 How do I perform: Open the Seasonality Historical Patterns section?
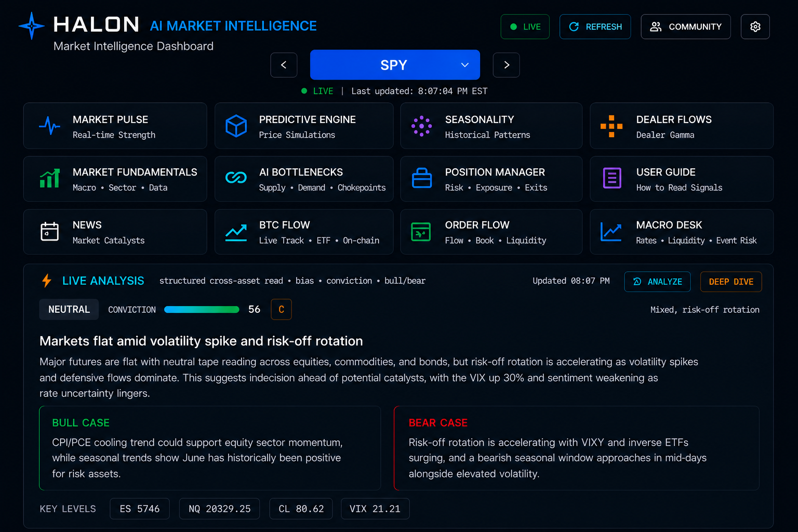coord(491,126)
